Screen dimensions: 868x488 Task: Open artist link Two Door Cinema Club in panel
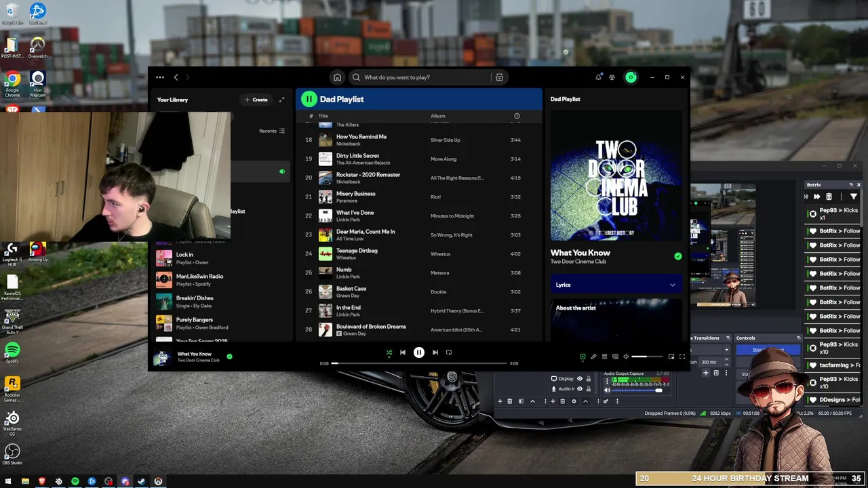click(578, 262)
